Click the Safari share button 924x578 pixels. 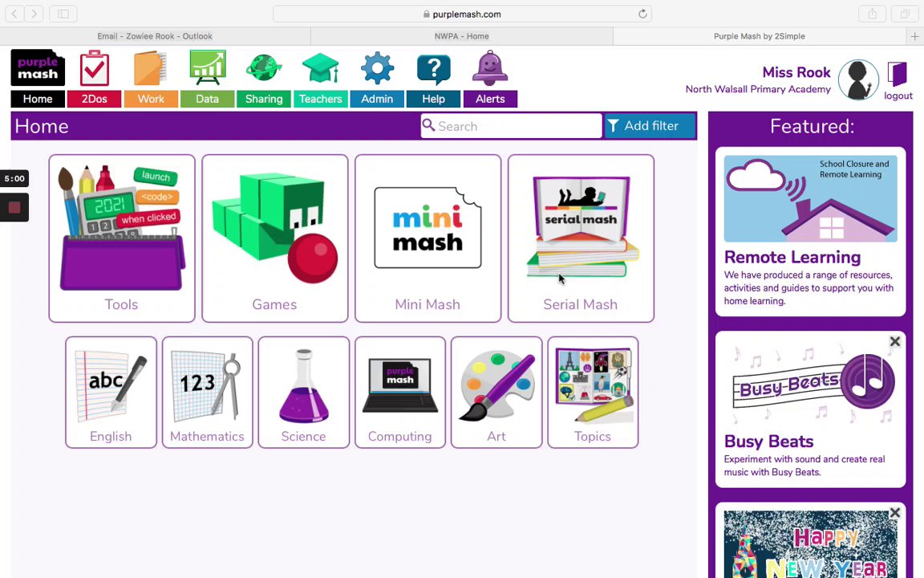pyautogui.click(x=872, y=14)
